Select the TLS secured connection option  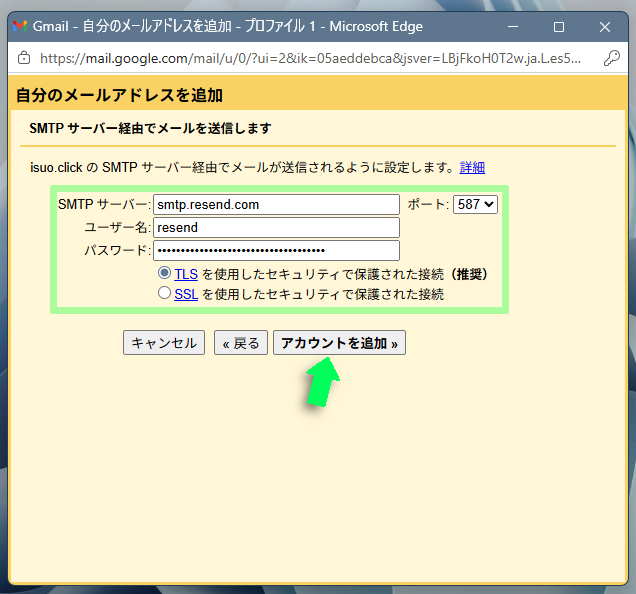pyautogui.click(x=164, y=273)
